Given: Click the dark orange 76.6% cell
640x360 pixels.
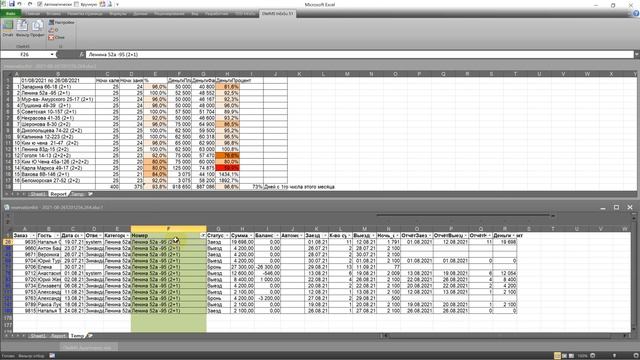Looking at the screenshot, I should point(228,156).
